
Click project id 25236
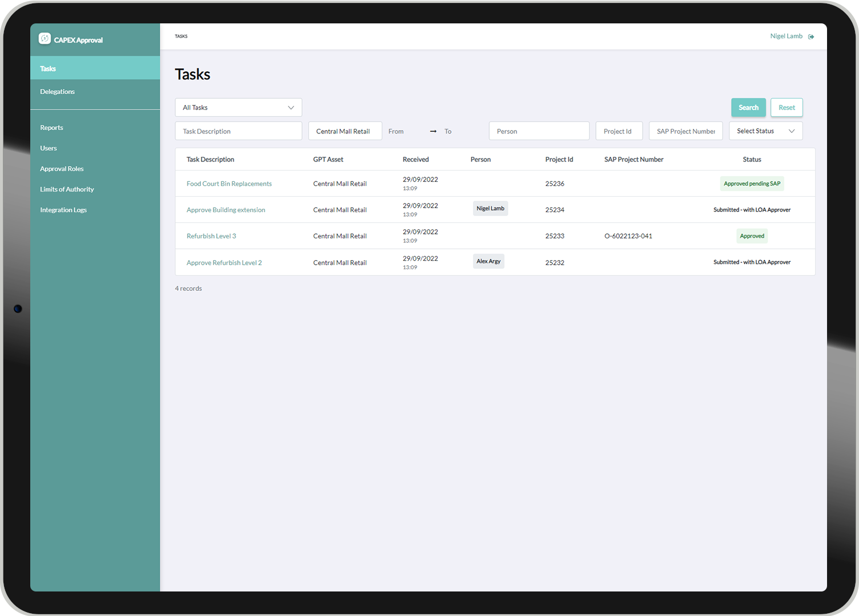tap(555, 184)
